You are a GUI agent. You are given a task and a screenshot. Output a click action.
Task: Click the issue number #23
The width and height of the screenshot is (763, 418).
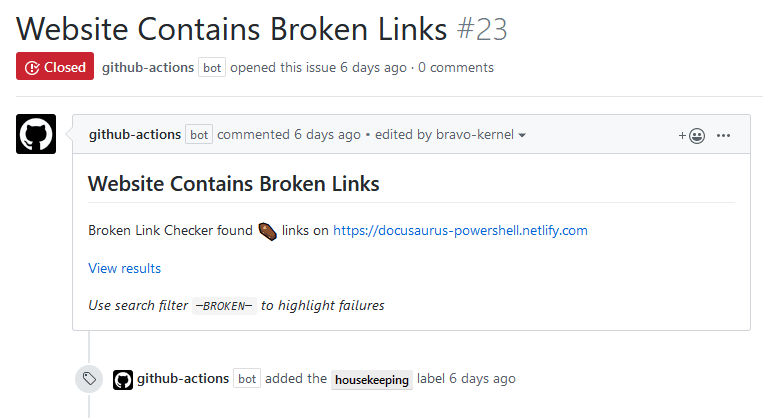[482, 29]
